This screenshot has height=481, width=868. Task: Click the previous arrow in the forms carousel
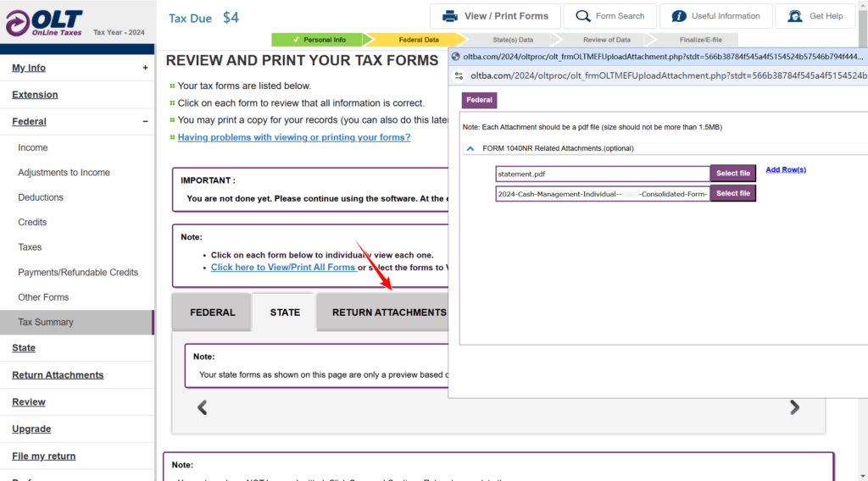tap(203, 407)
